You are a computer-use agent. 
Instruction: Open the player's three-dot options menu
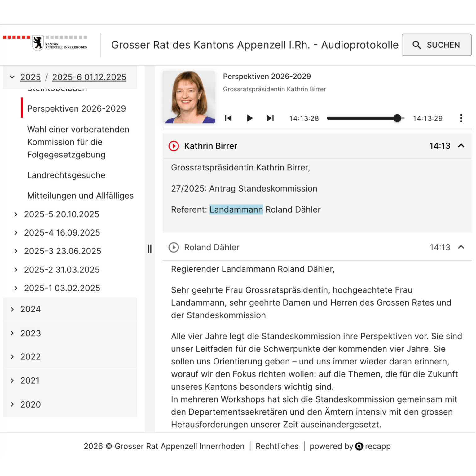(x=461, y=118)
